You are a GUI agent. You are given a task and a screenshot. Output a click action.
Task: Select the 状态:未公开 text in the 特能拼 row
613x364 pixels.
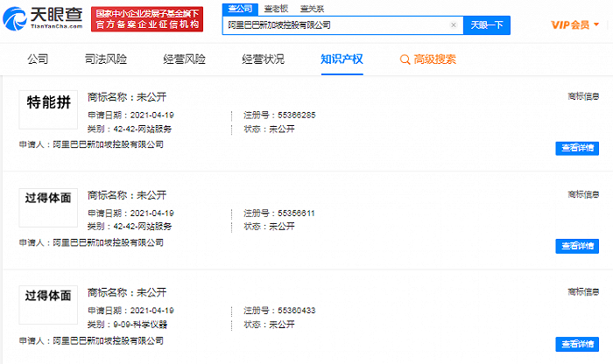coord(270,129)
